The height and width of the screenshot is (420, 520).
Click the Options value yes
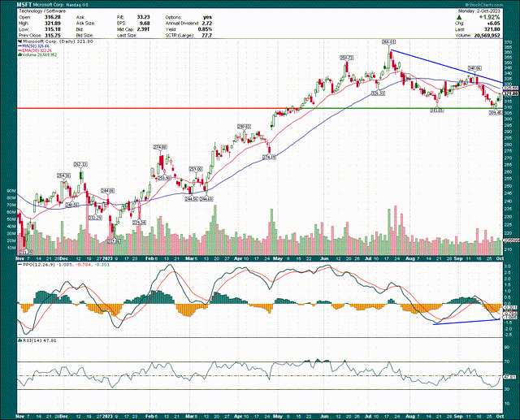coord(208,17)
